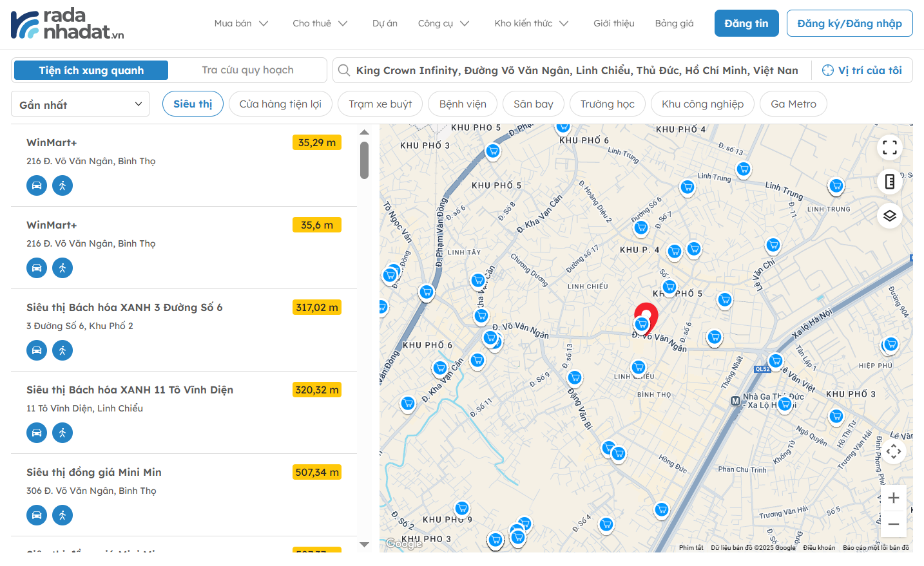Click Vị trí của tôi button
Image resolution: width=924 pixels, height=566 pixels.
click(862, 70)
